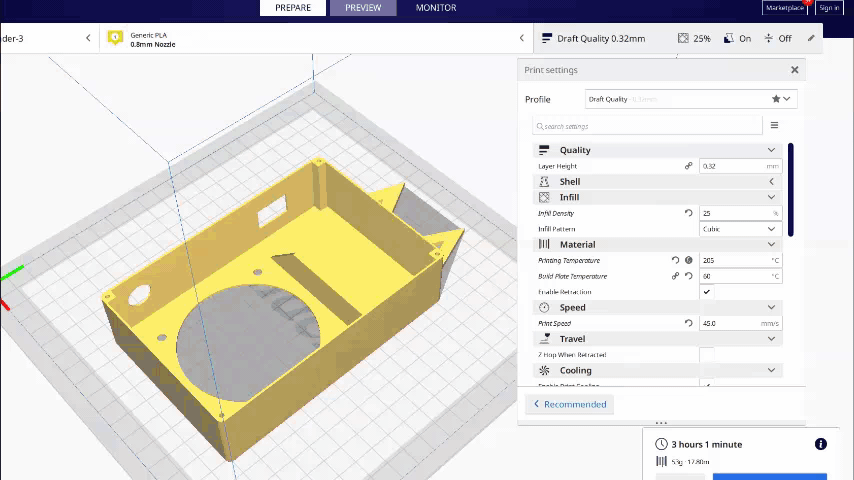854x480 pixels.
Task: Edit the Printing Temperature field
Action: (x=740, y=260)
